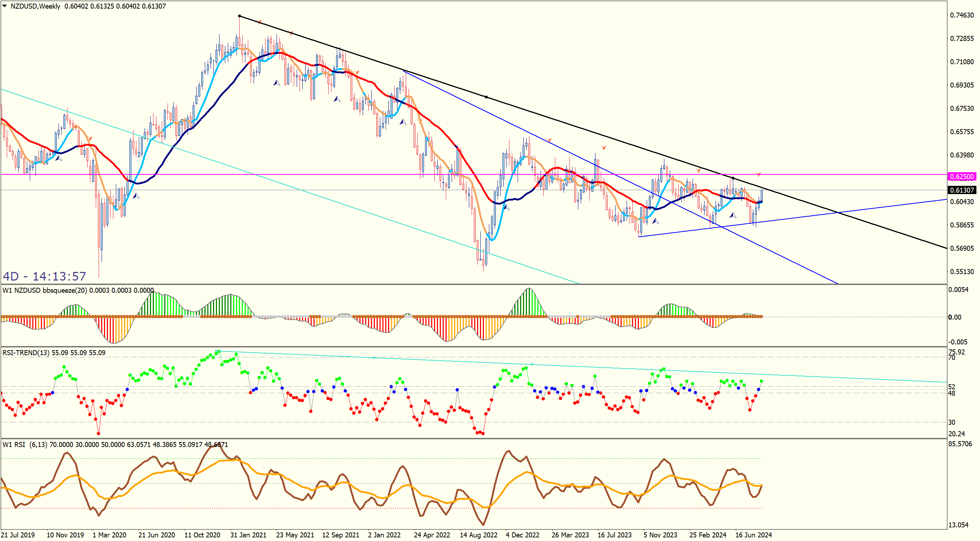Select the black trendline's middle anchor point

pyautogui.click(x=486, y=97)
